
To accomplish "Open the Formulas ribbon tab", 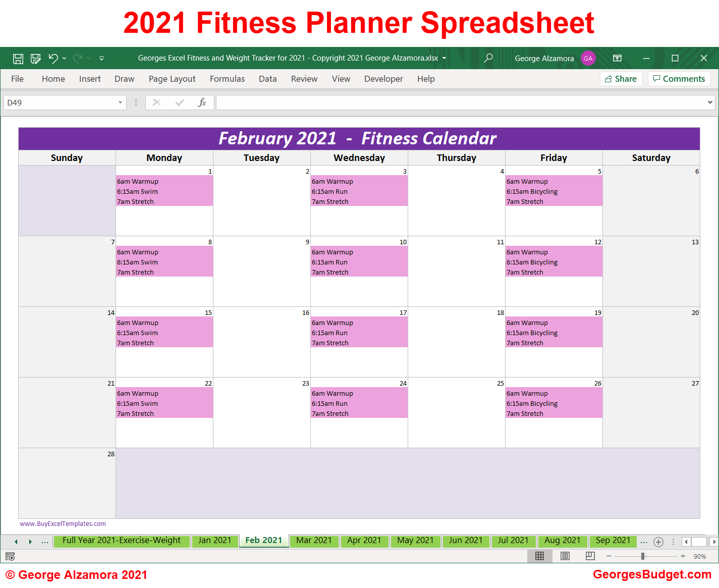I will tap(227, 79).
